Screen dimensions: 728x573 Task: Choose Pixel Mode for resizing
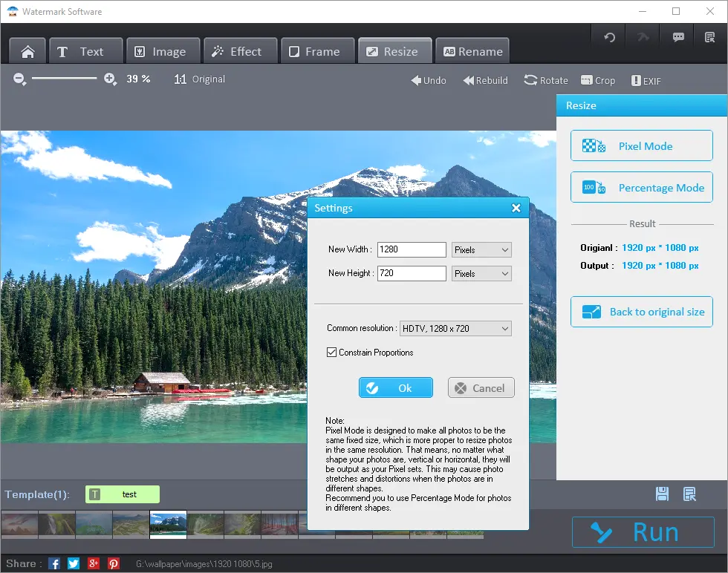(x=642, y=145)
